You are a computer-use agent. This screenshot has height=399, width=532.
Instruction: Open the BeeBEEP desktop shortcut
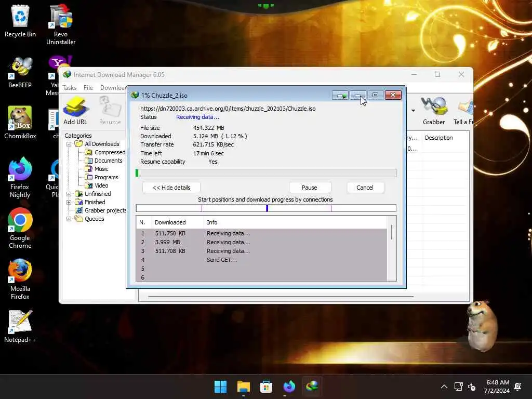(20, 72)
